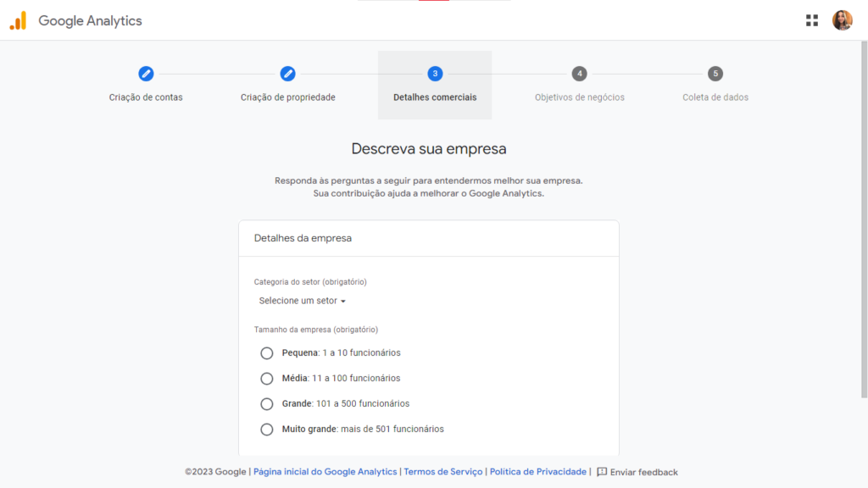This screenshot has height=488, width=868.
Task: Click the pencil icon for Criação de contas
Action: [146, 74]
